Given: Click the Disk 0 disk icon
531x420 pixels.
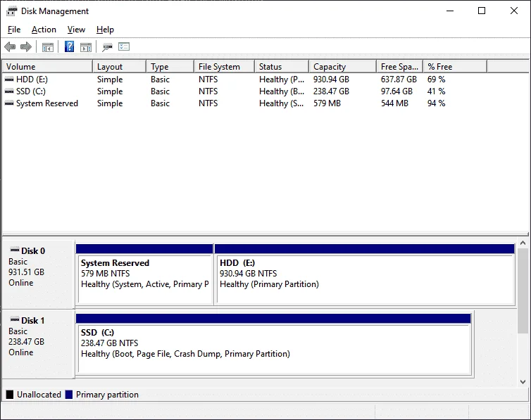Looking at the screenshot, I should 15,250.
